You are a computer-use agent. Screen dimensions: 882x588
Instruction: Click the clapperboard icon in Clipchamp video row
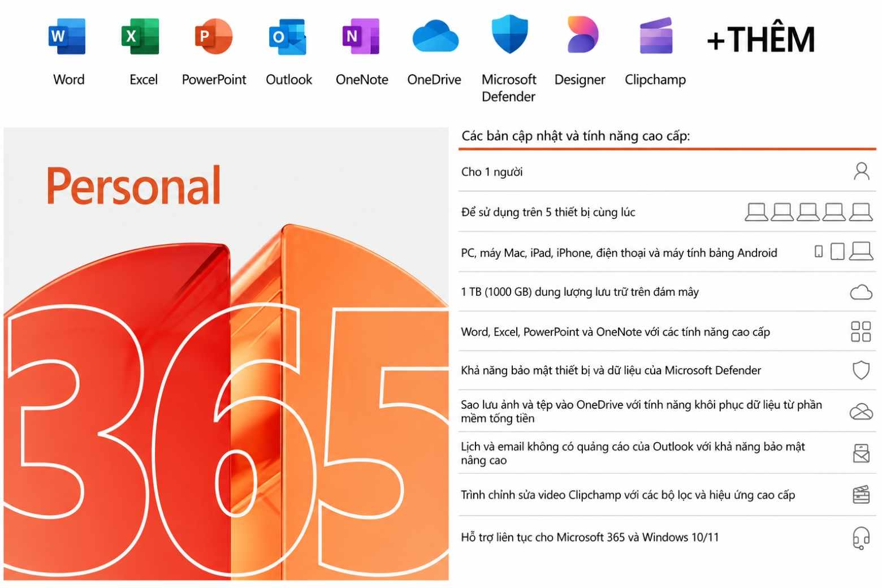click(x=861, y=495)
